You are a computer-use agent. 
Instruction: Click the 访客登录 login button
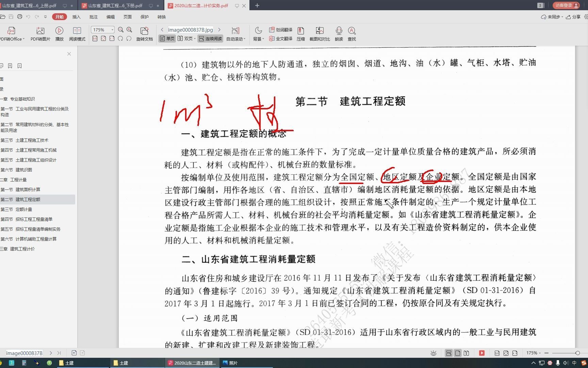click(566, 5)
